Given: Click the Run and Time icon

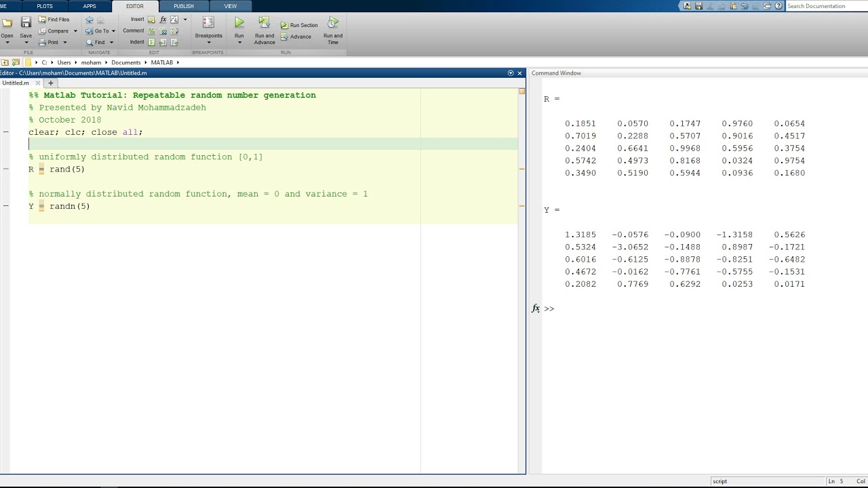Looking at the screenshot, I should pyautogui.click(x=333, y=23).
